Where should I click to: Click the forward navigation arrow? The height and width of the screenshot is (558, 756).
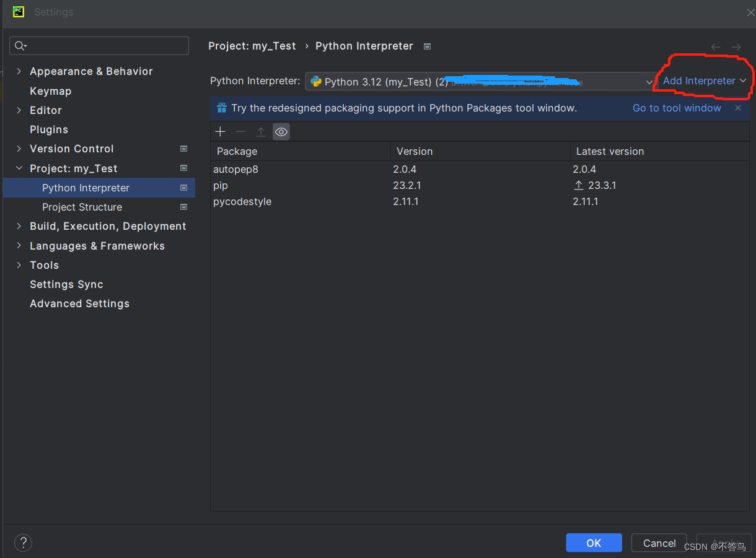coord(736,47)
